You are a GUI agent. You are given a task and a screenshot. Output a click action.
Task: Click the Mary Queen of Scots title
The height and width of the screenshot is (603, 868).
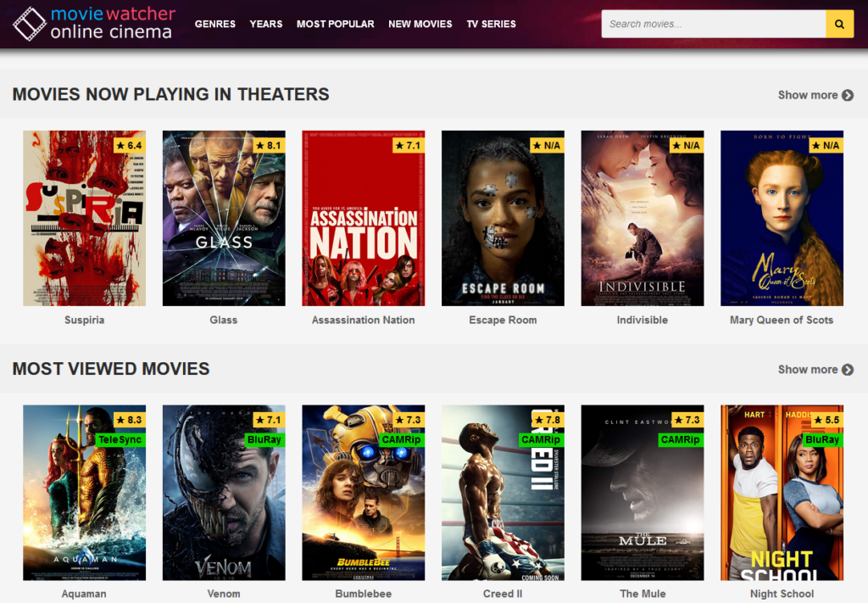tap(782, 320)
